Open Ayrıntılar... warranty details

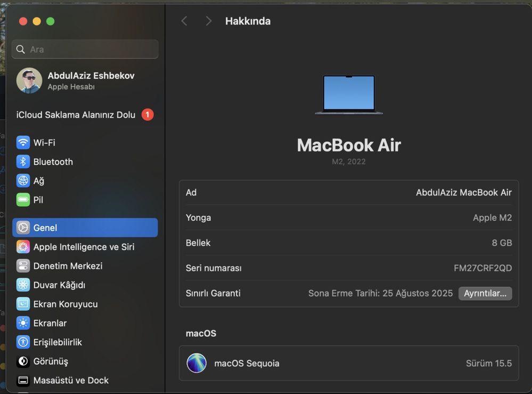click(485, 293)
